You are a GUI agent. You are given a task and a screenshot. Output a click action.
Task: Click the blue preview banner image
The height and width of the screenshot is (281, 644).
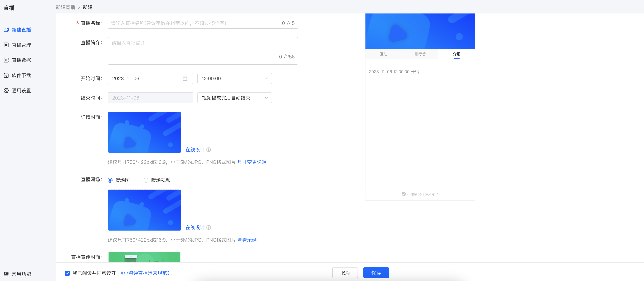(420, 31)
